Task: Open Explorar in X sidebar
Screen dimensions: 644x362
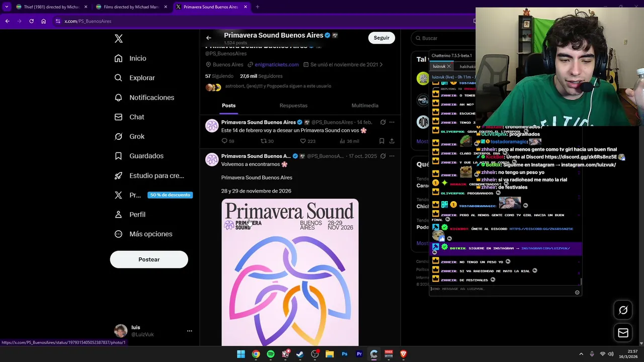Action: coord(134,78)
